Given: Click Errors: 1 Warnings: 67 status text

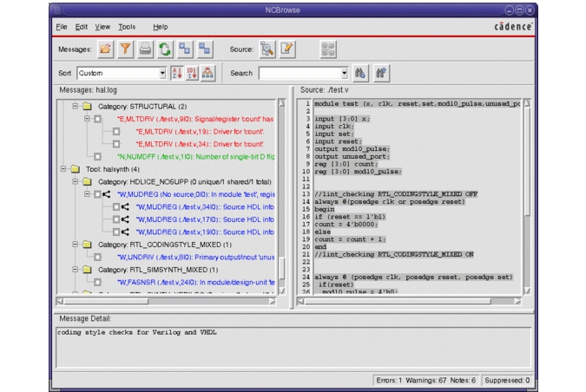Looking at the screenshot, I should (426, 381).
